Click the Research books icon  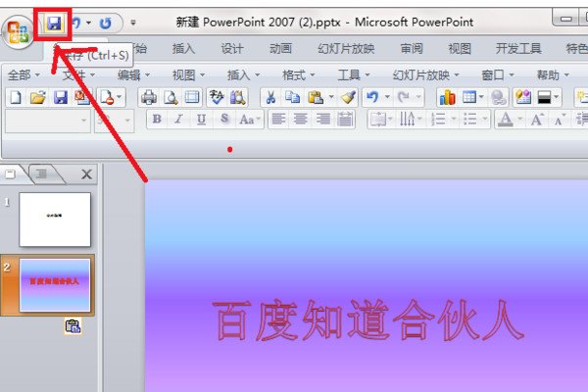point(238,98)
